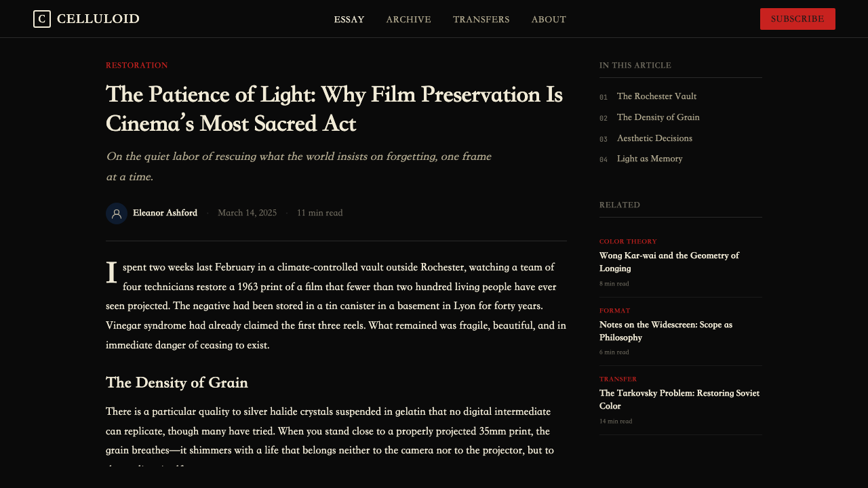
Task: Click the In This Article heading
Action: pyautogui.click(x=635, y=66)
